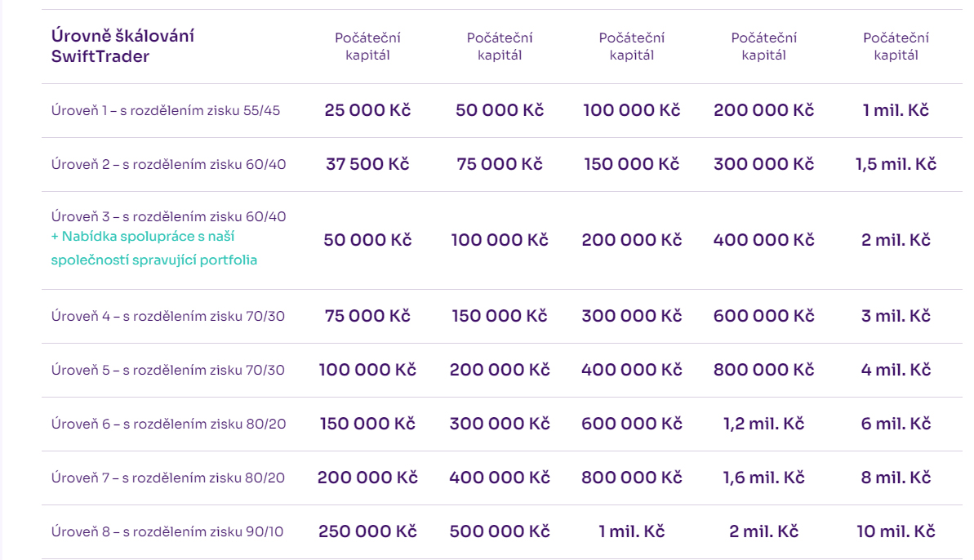Select the 1,5 mil. Kč cell
Screen dimensions: 974x560
click(x=896, y=164)
